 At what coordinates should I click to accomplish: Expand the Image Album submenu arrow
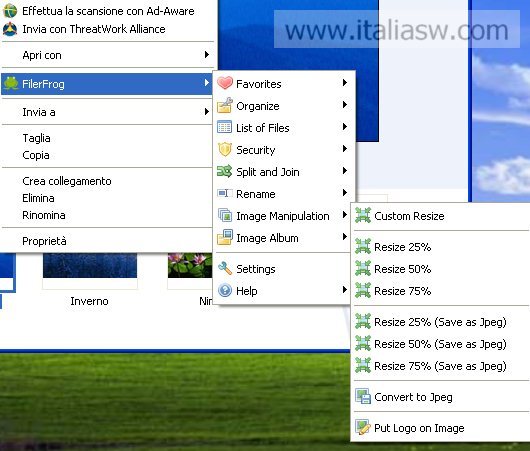coord(344,237)
